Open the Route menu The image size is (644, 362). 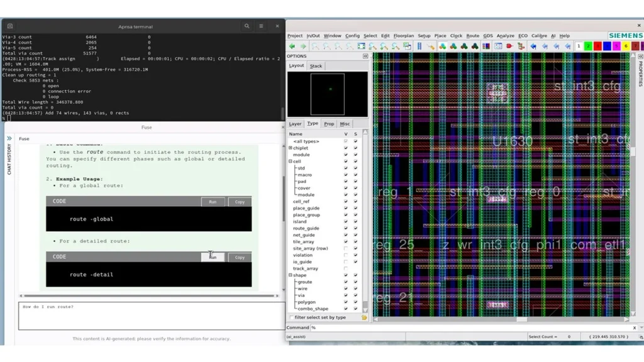click(x=472, y=36)
